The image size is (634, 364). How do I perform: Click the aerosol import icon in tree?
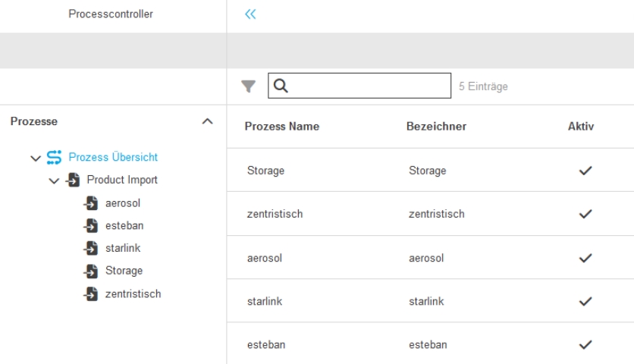(x=91, y=203)
